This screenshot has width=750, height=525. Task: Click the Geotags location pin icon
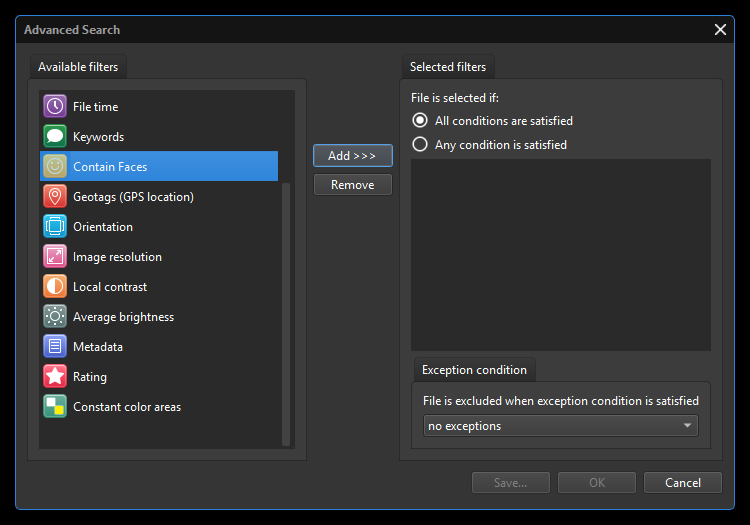click(55, 197)
